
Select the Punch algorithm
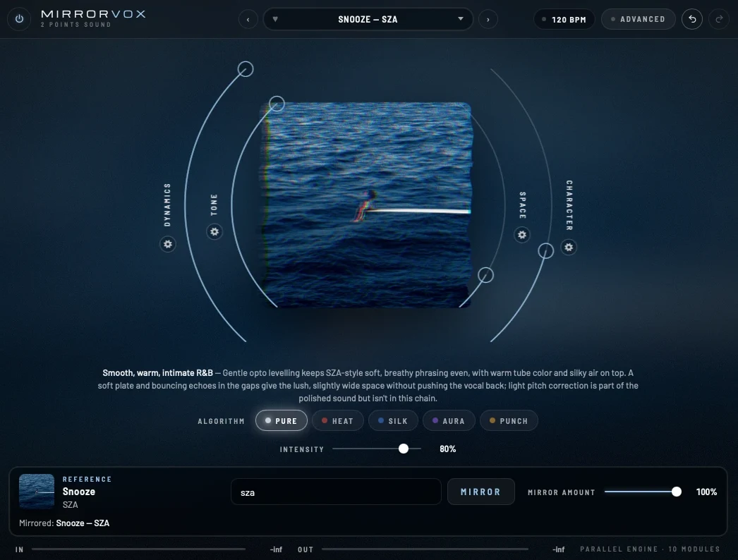[x=509, y=421]
